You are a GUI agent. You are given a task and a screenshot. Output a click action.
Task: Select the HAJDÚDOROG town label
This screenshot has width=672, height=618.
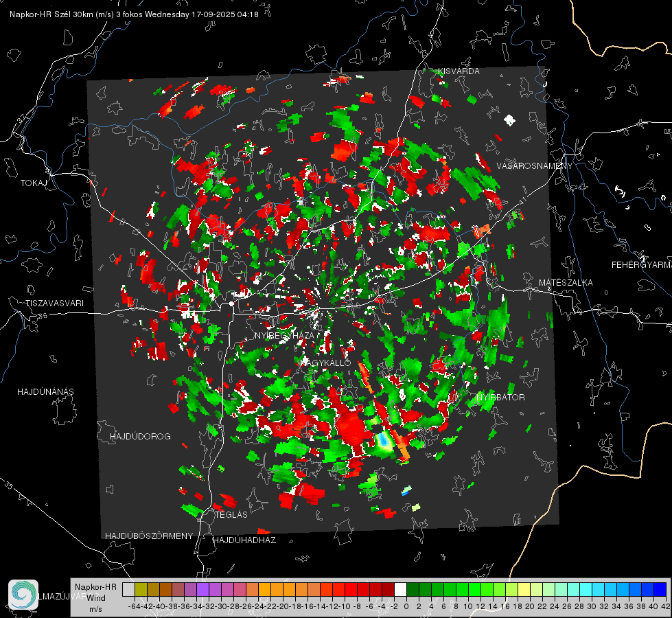coord(140,437)
